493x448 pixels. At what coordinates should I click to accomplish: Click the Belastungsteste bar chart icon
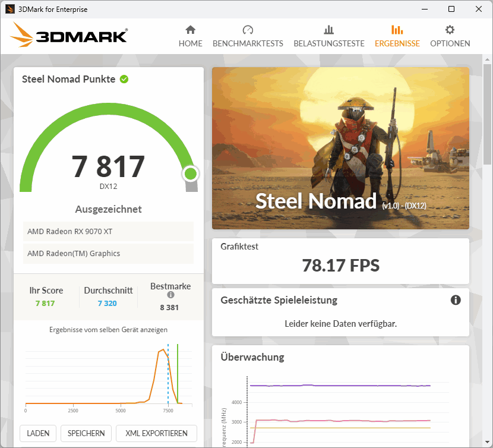click(328, 30)
